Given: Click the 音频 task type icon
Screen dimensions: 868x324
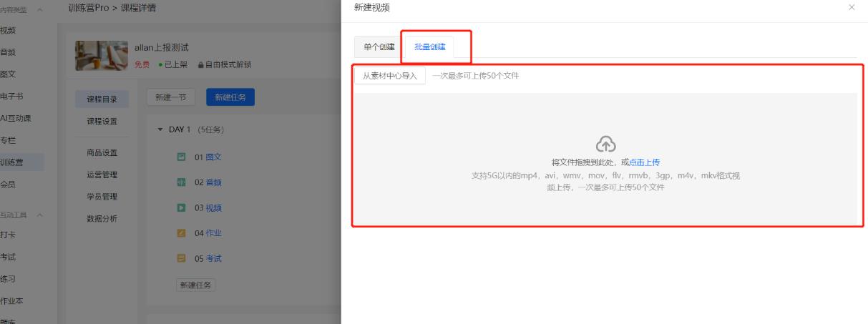Looking at the screenshot, I should (x=182, y=182).
